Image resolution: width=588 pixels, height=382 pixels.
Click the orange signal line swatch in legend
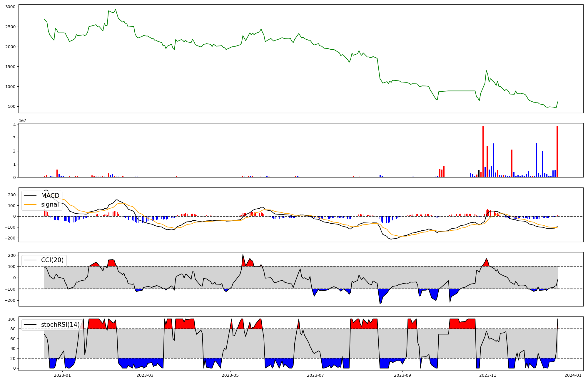tap(30, 205)
